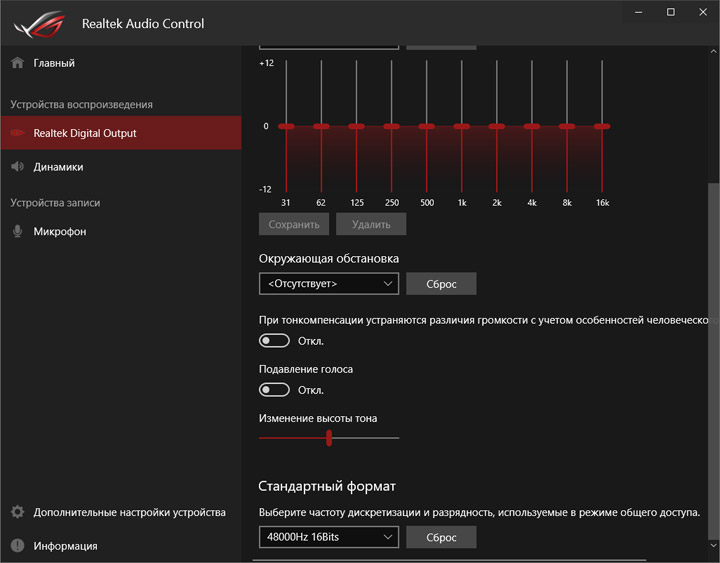
Task: Click the 1k equalizer slider handle
Action: pyautogui.click(x=461, y=126)
